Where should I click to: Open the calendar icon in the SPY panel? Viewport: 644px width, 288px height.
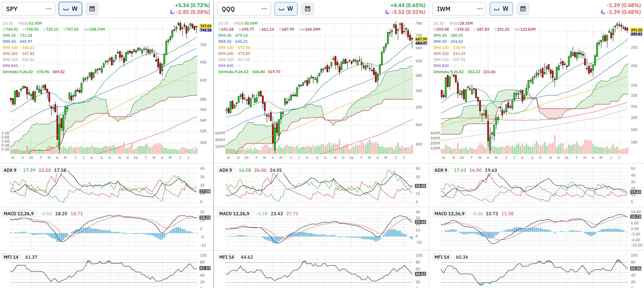coord(92,9)
